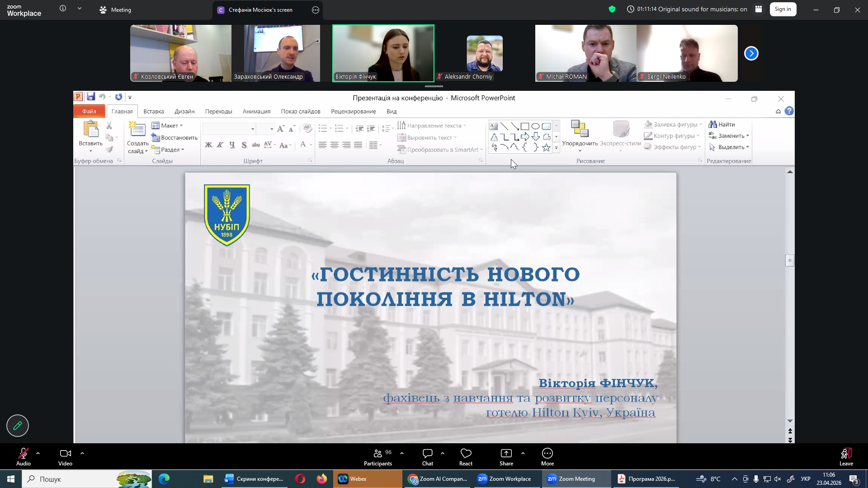Viewport: 868px width, 488px height.
Task: Switch to the Meeting tab
Action: pyautogui.click(x=115, y=9)
